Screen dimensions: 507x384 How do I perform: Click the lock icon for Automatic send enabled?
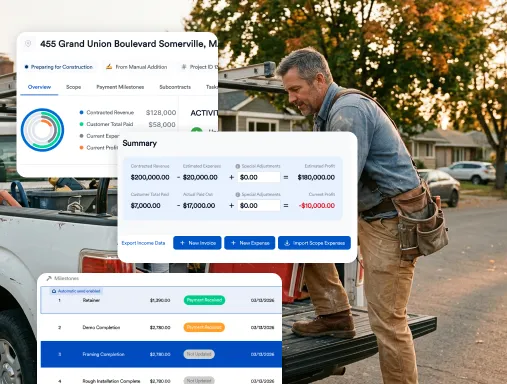pos(54,291)
